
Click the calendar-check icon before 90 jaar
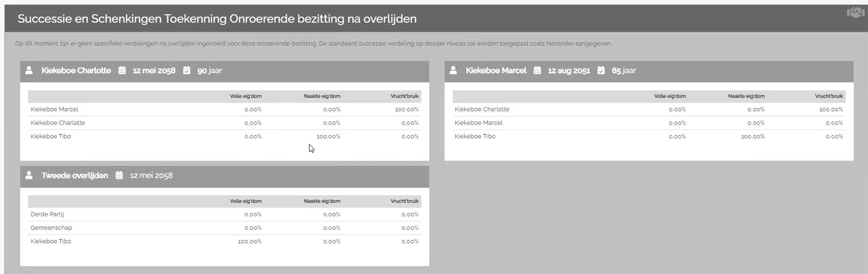tap(187, 70)
